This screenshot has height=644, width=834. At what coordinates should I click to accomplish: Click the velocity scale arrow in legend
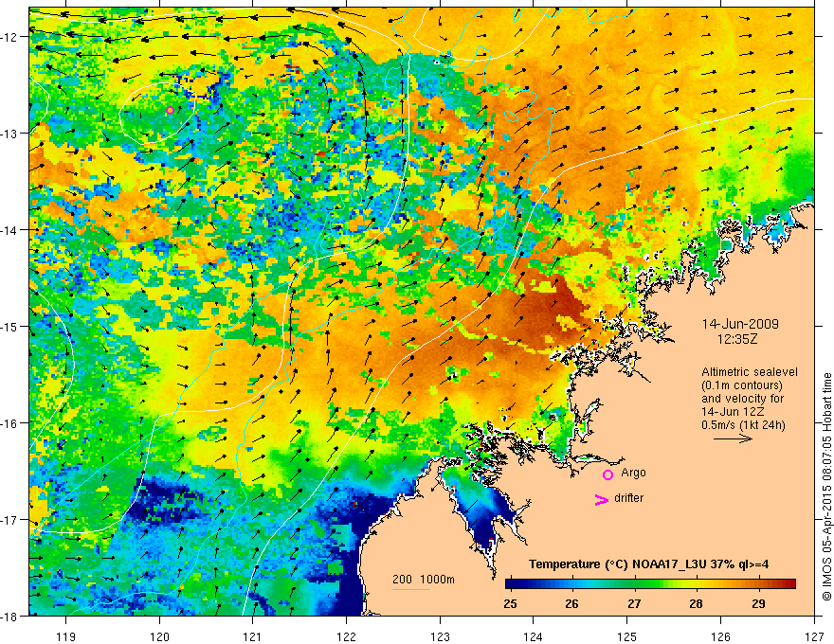point(733,438)
